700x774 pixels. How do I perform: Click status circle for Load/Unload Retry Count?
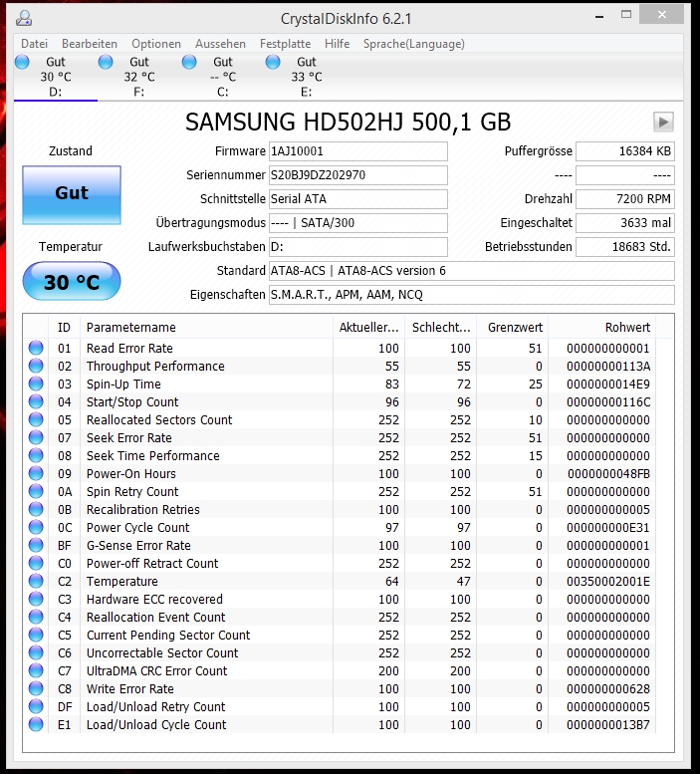coord(36,706)
